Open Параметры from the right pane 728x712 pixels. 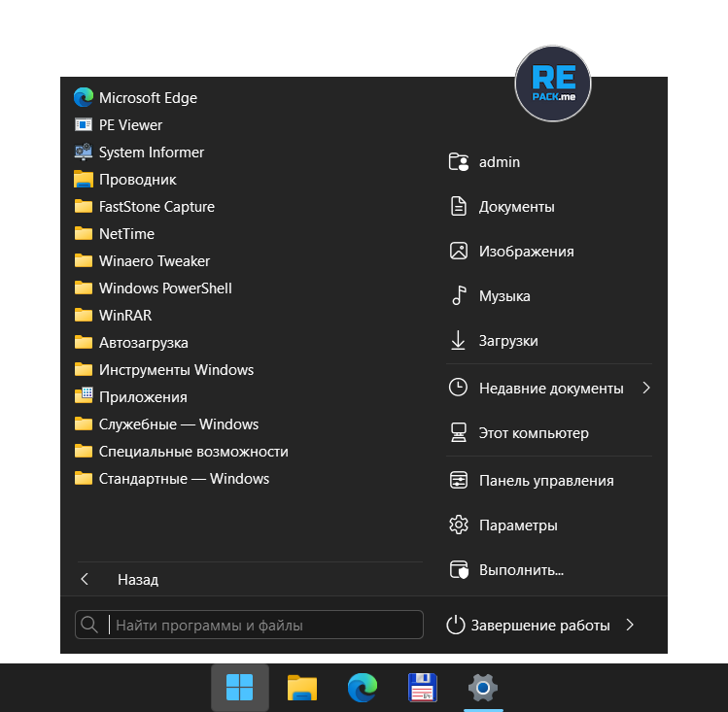click(x=517, y=526)
